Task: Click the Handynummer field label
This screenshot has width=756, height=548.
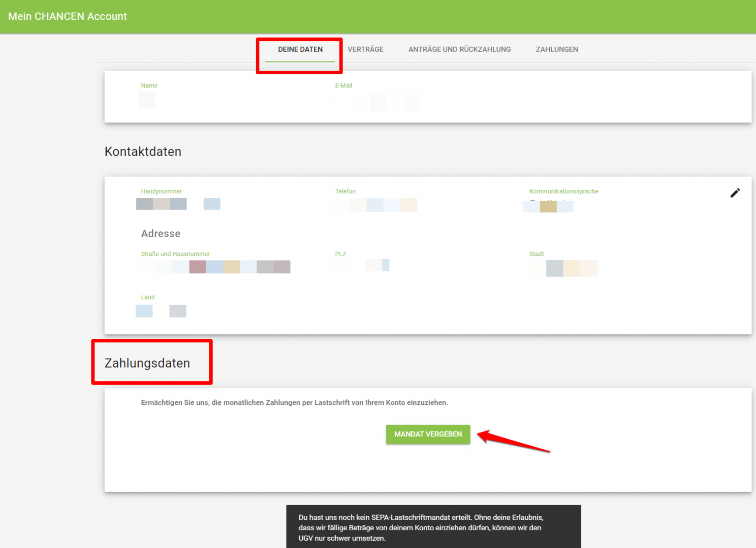Action: click(161, 191)
